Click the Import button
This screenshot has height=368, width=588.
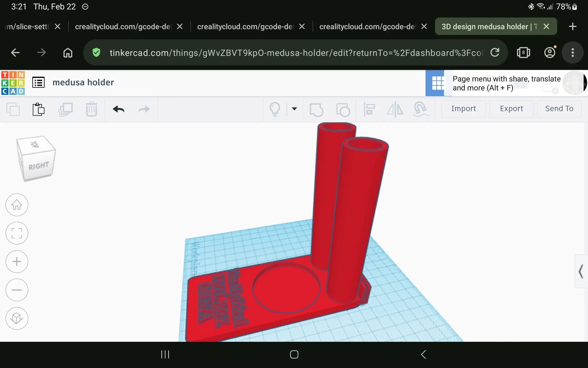464,109
